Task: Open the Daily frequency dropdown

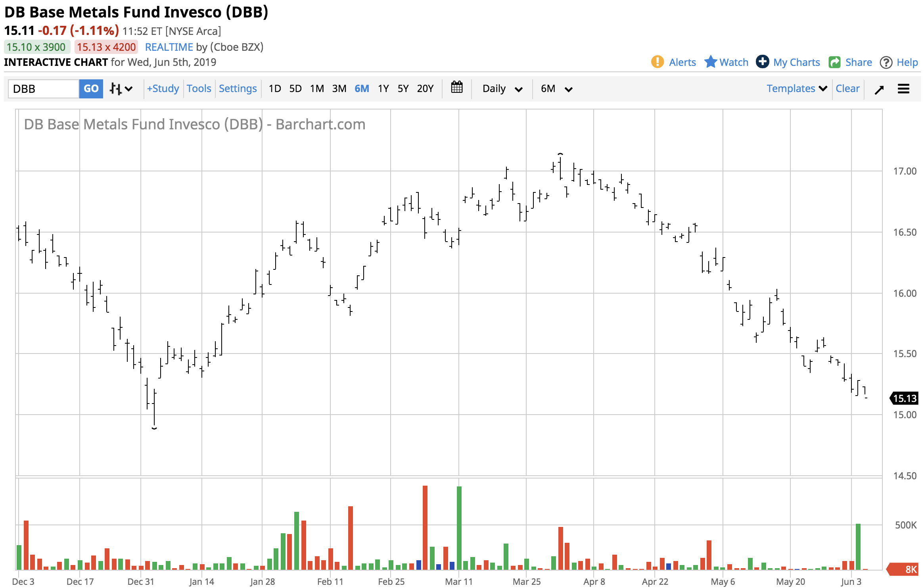Action: coord(502,89)
